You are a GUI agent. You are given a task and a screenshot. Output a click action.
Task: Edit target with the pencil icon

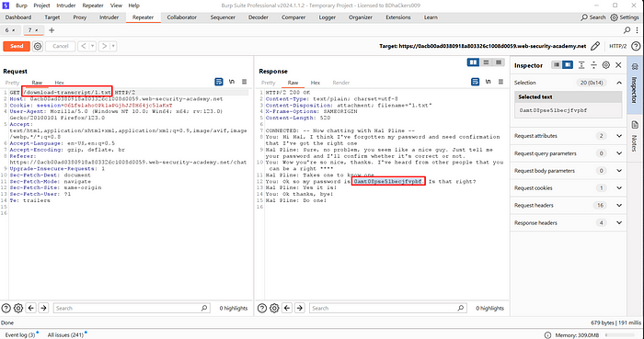[595, 46]
